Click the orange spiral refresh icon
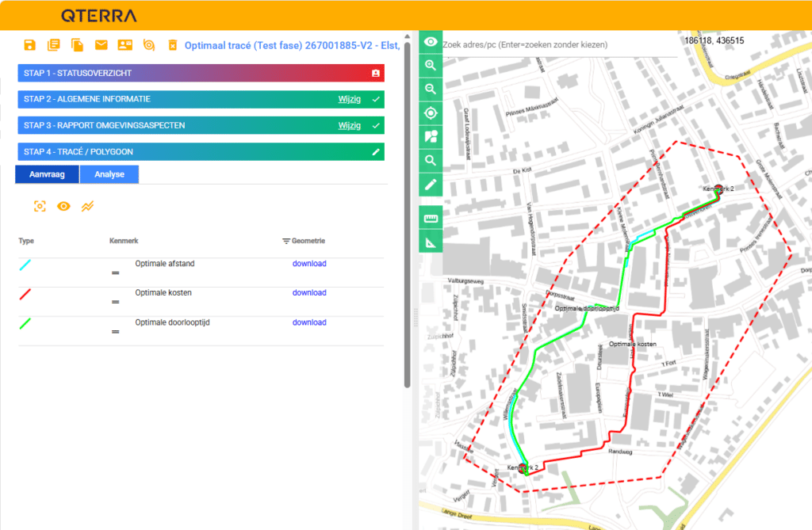 click(x=149, y=45)
